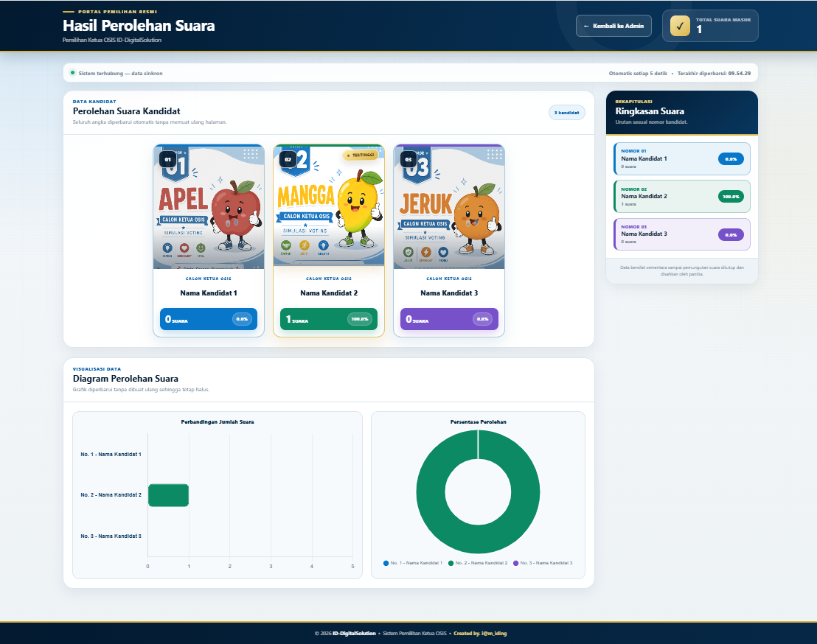Click the "Perbandingan Jumlah Suara" chart title

218,421
